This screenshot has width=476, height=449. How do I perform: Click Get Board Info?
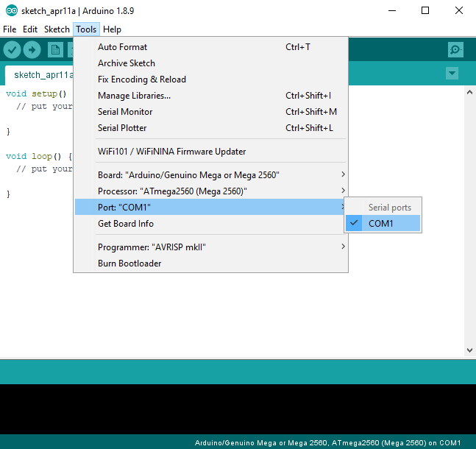tap(126, 224)
